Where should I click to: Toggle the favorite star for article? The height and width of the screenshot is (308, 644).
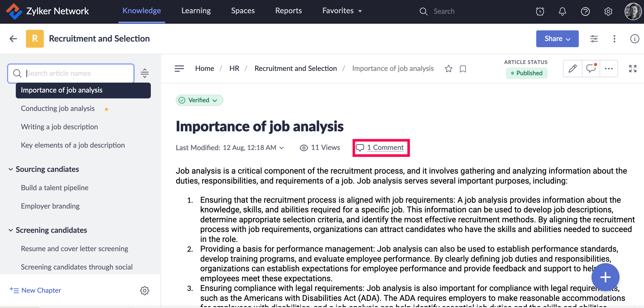(448, 69)
